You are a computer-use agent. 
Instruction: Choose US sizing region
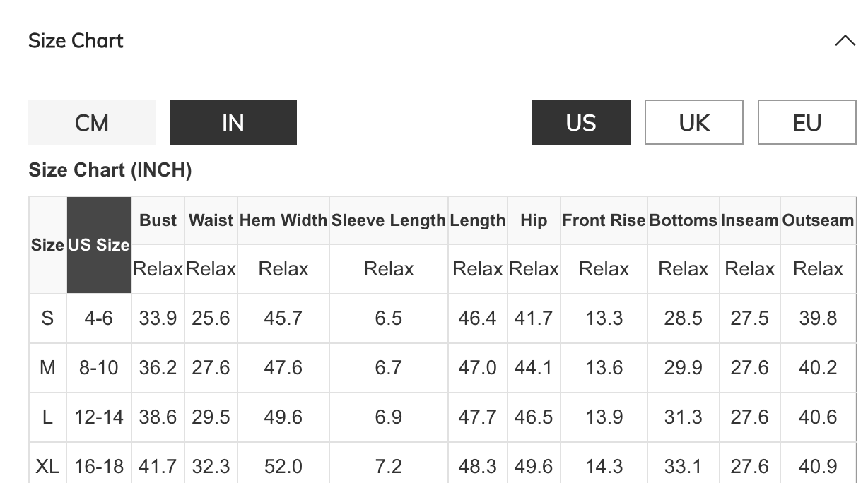click(580, 122)
